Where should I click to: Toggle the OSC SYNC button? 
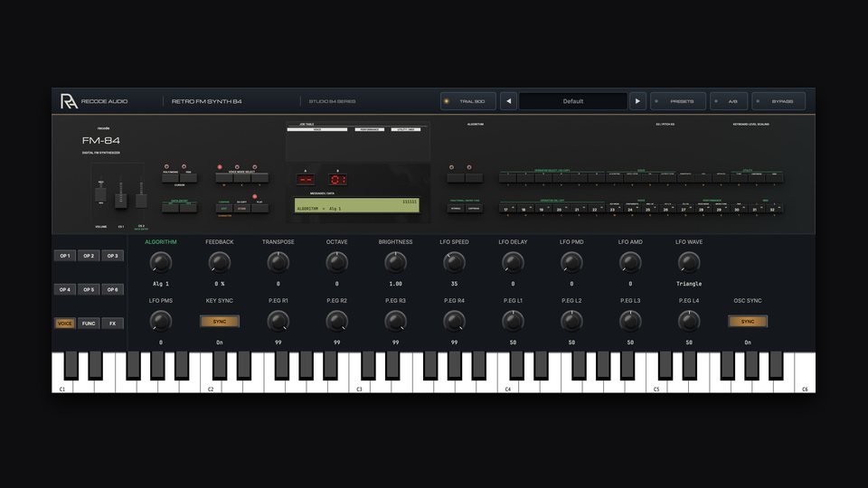(748, 322)
